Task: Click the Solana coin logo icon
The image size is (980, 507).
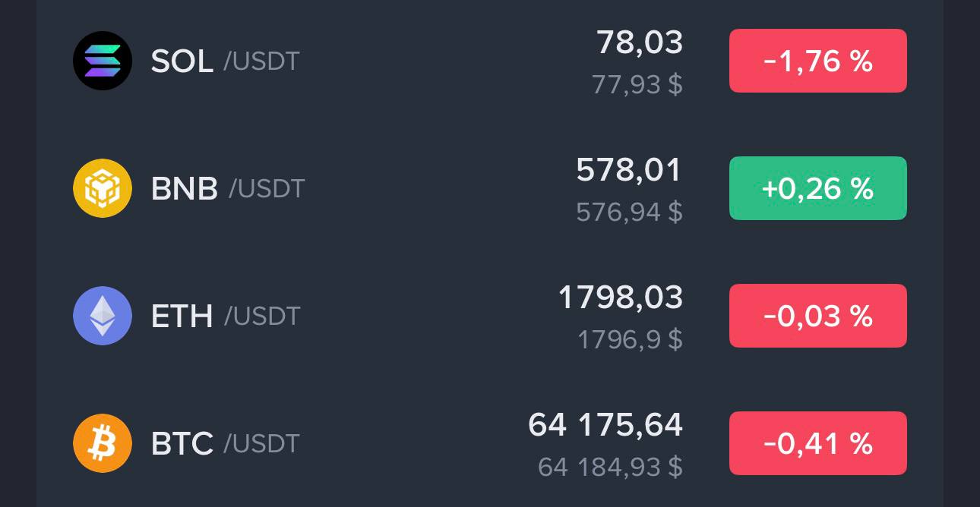Action: [103, 61]
